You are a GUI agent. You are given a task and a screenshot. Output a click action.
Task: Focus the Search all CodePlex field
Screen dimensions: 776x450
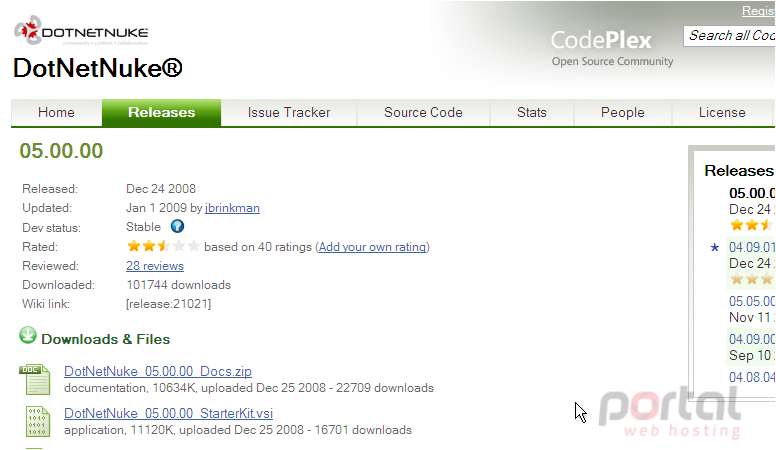(730, 36)
